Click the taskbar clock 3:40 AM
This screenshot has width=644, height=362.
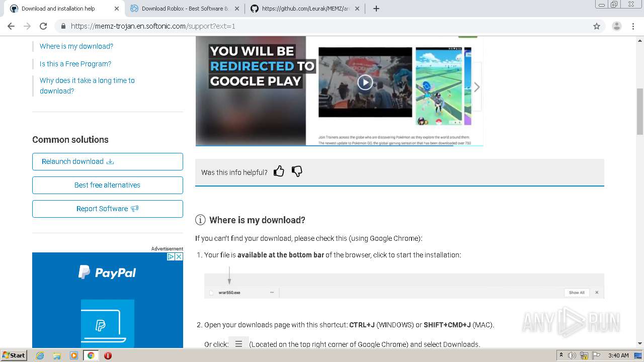pos(618,355)
